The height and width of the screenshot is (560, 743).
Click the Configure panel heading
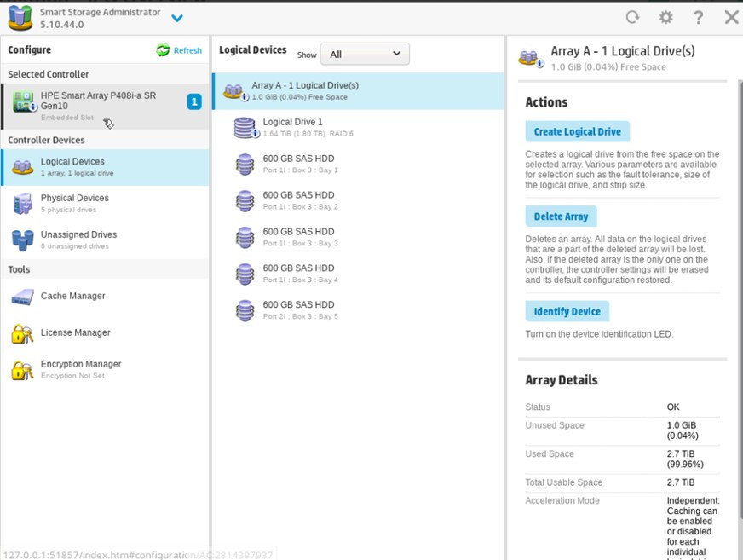[x=29, y=49]
